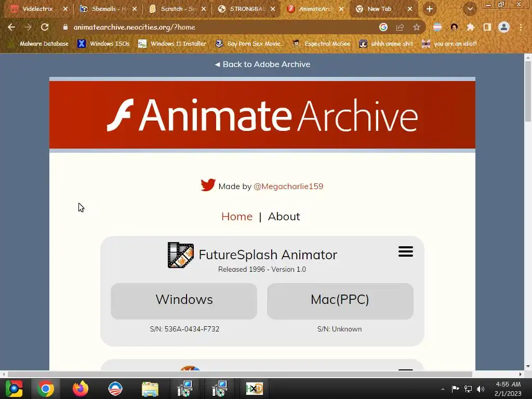Click the scroll down arrow of the page
Image resolution: width=532 pixels, height=399 pixels.
pyautogui.click(x=528, y=366)
